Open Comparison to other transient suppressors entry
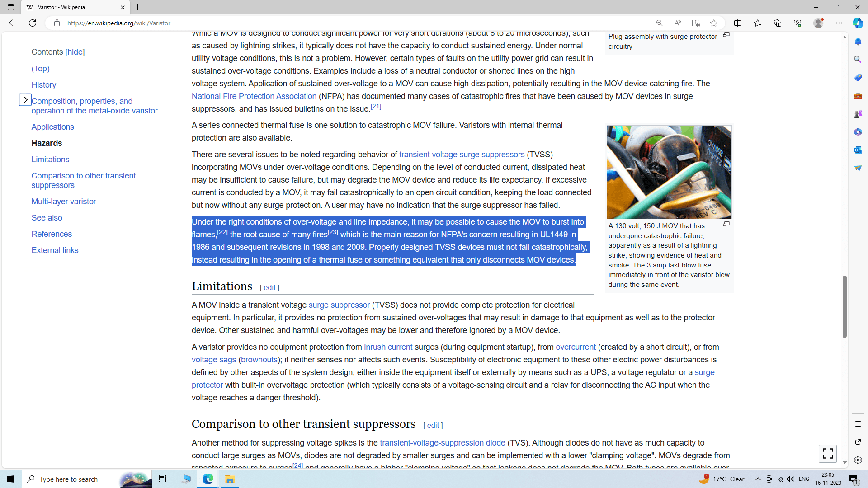This screenshot has height=488, width=868. point(84,180)
